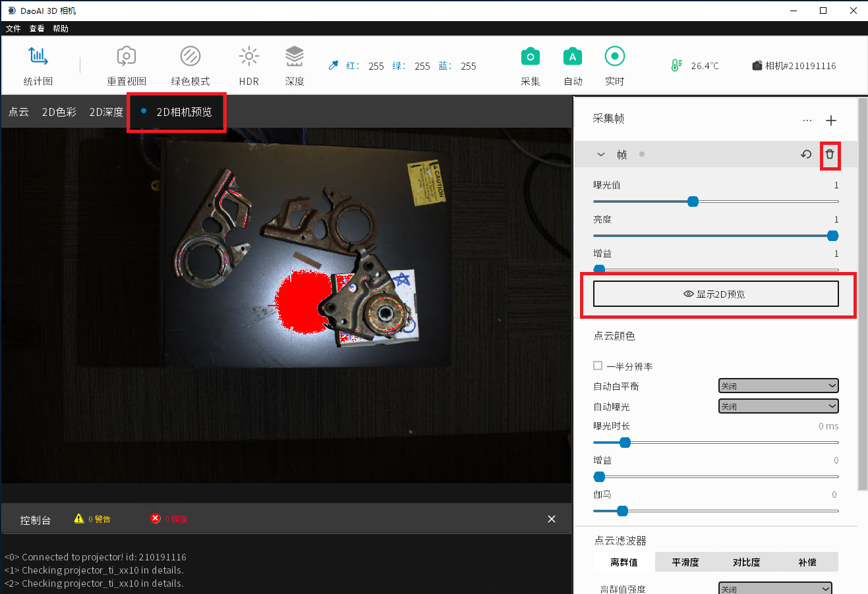Reset the 帧 frame settings icon
Viewport: 868px width, 594px height.
[x=806, y=154]
